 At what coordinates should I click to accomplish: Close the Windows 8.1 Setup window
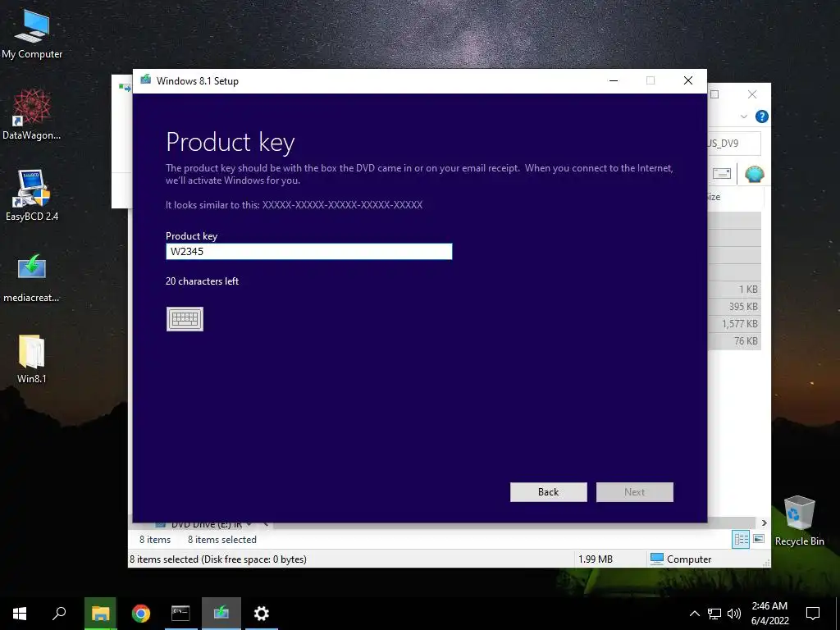[x=688, y=80]
